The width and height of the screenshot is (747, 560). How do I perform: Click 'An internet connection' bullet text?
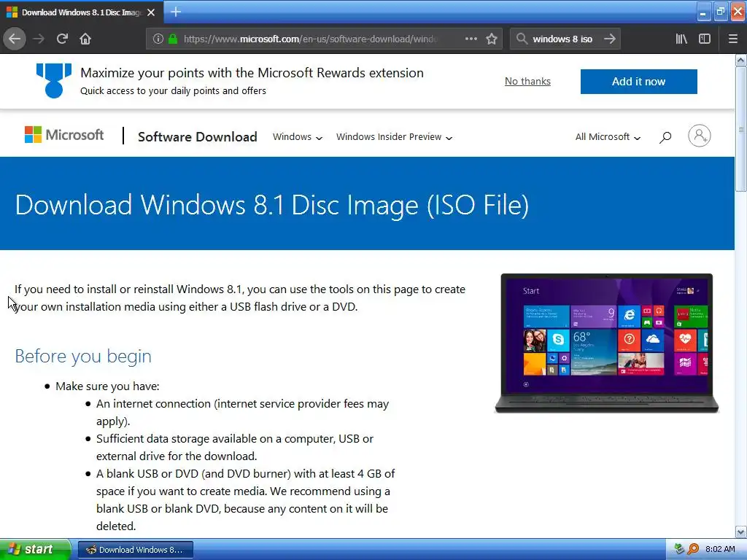(x=242, y=413)
